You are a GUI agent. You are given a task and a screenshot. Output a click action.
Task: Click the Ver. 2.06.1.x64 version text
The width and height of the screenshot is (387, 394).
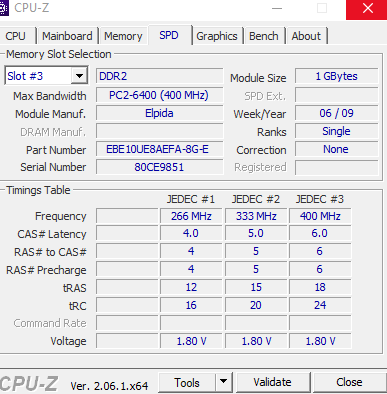(x=109, y=386)
